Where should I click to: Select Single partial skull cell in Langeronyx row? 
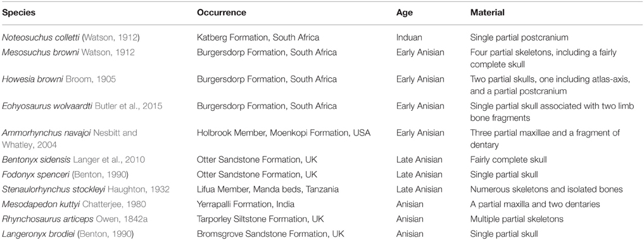tap(504, 234)
